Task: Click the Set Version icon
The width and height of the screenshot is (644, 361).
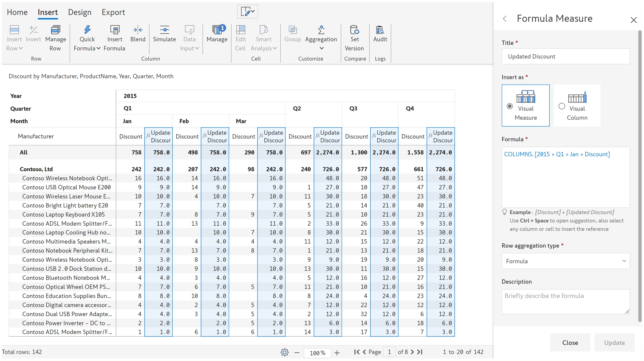Action: 354,30
